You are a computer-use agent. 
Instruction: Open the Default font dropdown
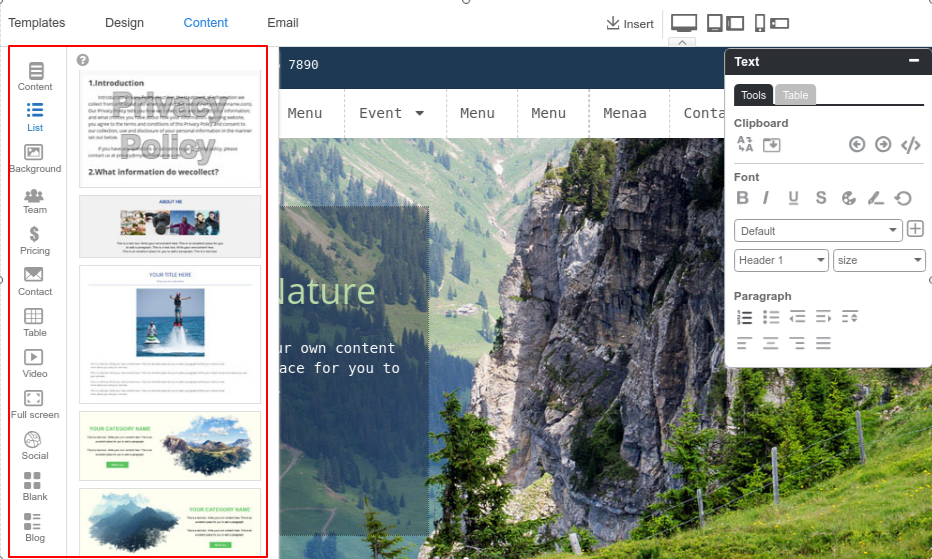[818, 231]
